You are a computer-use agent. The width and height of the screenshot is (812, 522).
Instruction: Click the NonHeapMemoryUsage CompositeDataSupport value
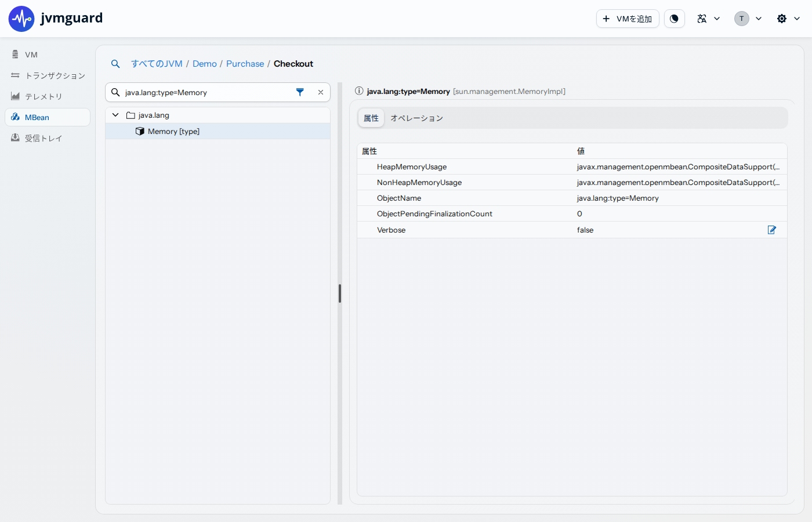[678, 182]
